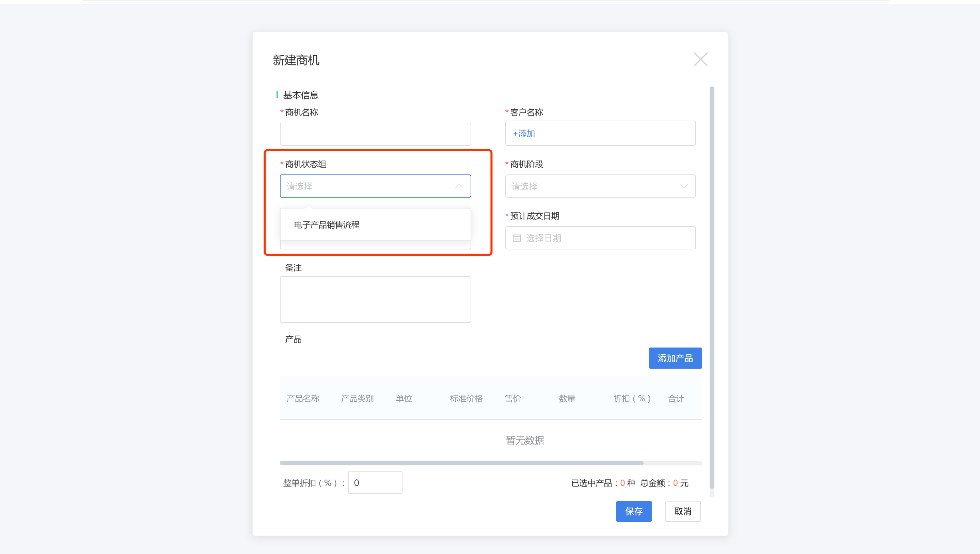Click the 数量 column header
Screen dimensions: 980x554
click(x=567, y=399)
